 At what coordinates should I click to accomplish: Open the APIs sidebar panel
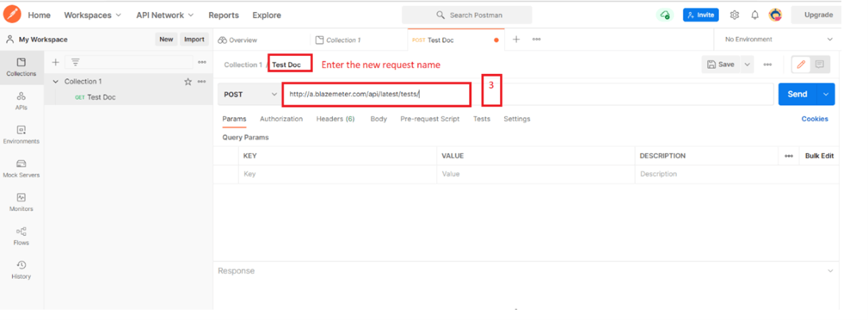[x=21, y=101]
